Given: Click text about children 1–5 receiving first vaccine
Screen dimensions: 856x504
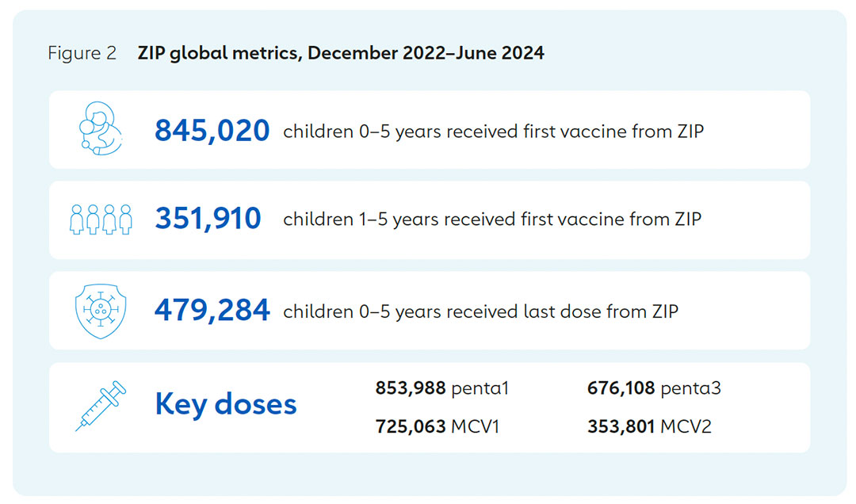Looking at the screenshot, I should point(491,220).
